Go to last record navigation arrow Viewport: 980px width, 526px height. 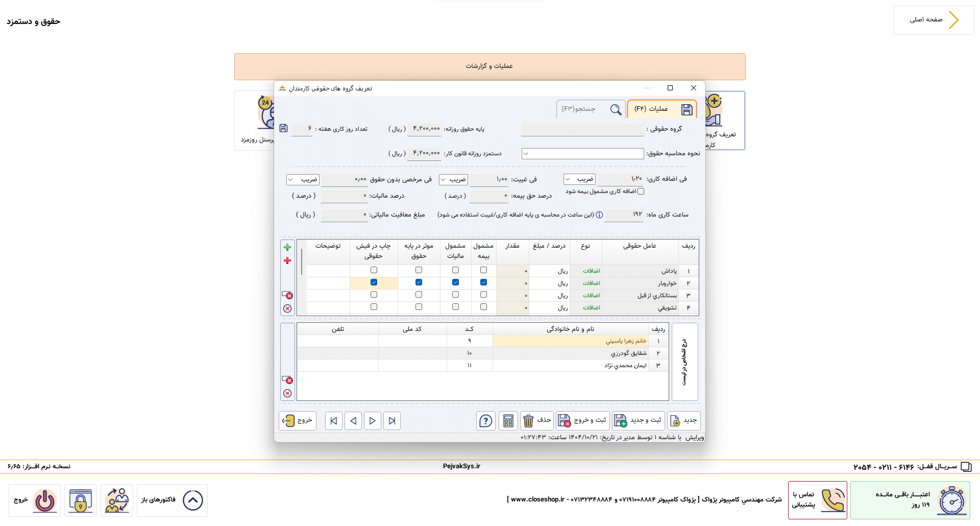click(x=392, y=421)
